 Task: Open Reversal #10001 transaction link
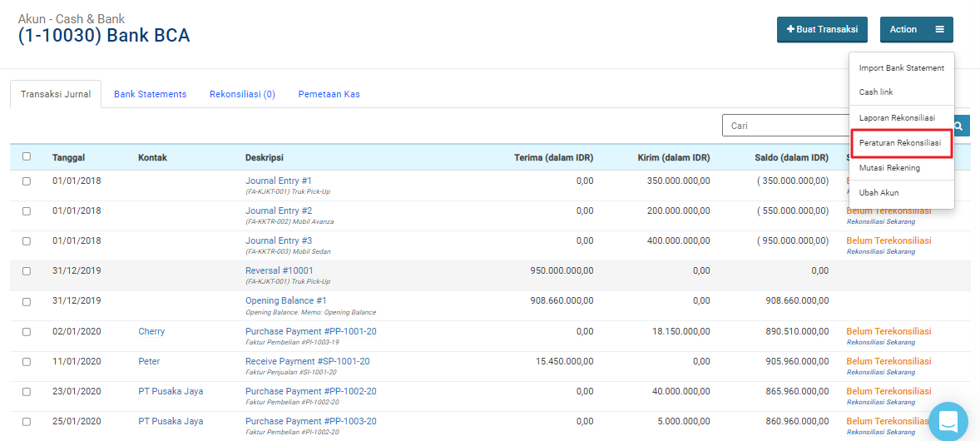tap(280, 271)
